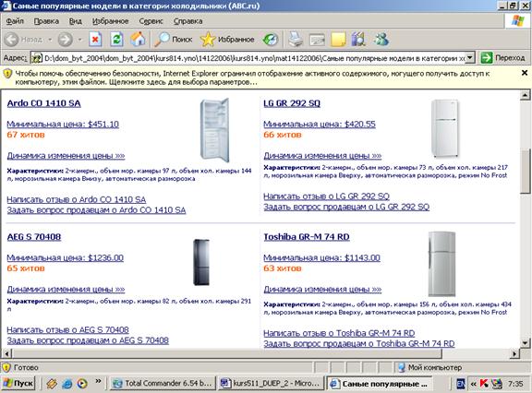Open the Избранное menu

click(x=110, y=21)
